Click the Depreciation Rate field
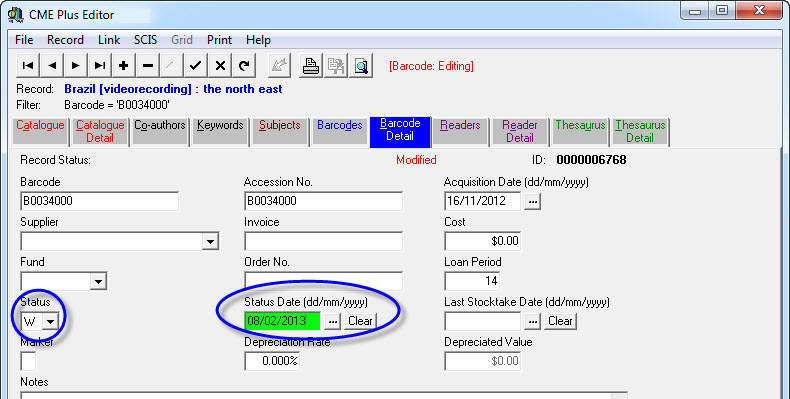This screenshot has height=399, width=790. coord(272,361)
